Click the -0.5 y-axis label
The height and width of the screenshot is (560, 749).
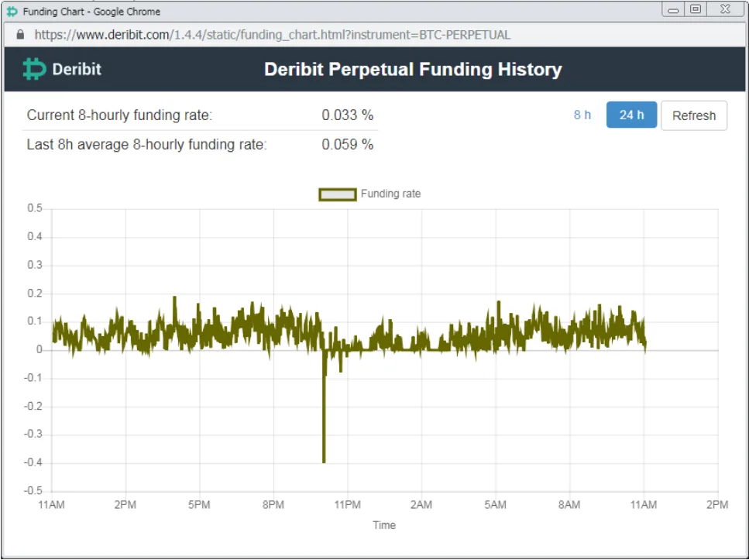[33, 491]
